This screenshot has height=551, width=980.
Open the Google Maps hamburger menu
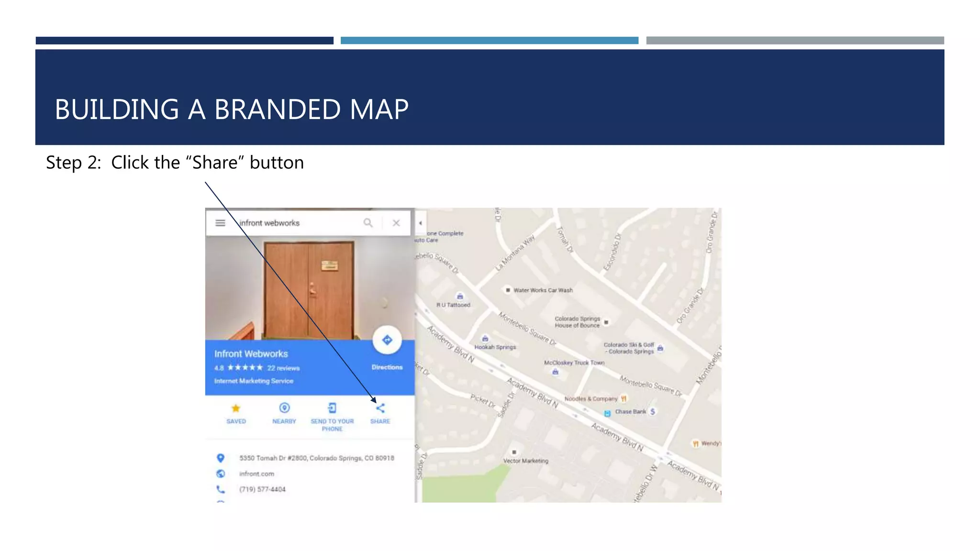(x=220, y=223)
